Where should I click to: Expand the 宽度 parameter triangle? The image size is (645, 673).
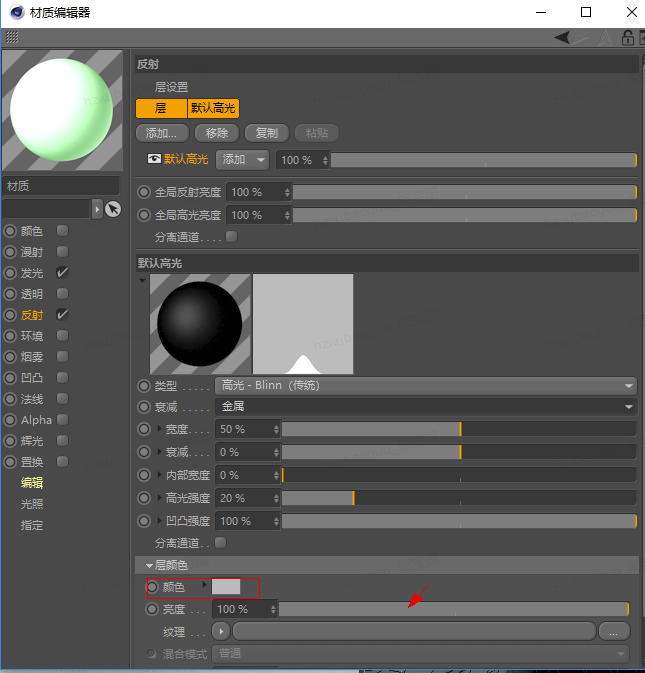[x=160, y=428]
